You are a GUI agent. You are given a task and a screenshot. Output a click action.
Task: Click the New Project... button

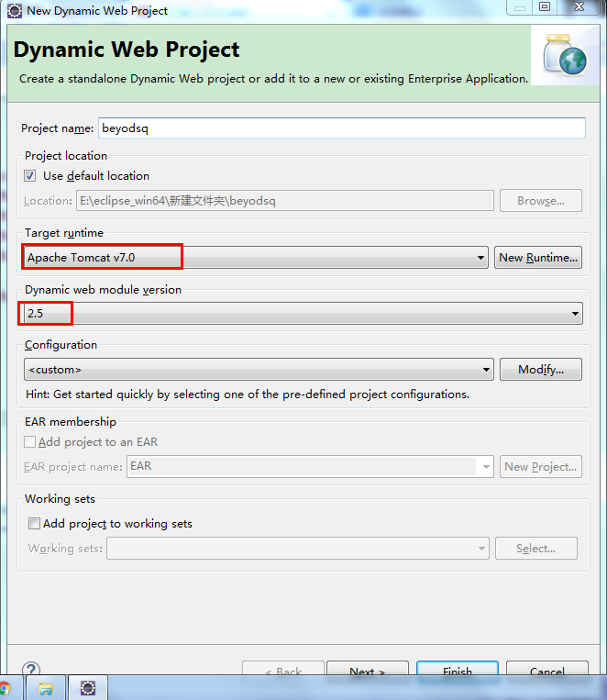pos(540,467)
